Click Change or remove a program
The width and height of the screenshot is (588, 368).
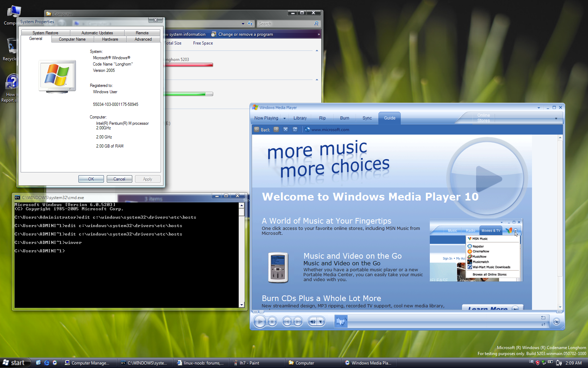[245, 34]
